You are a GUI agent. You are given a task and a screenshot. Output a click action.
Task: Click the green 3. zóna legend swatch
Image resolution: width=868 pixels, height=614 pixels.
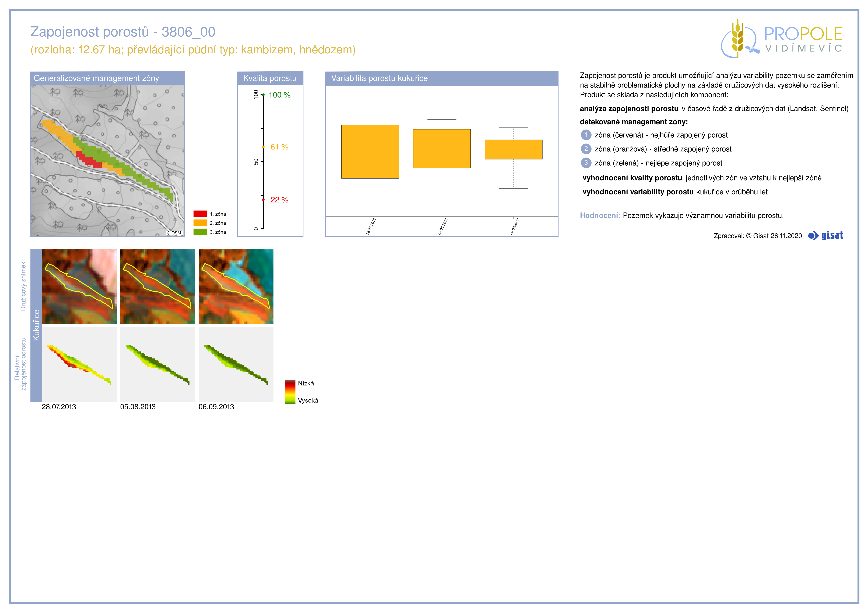[x=200, y=232]
